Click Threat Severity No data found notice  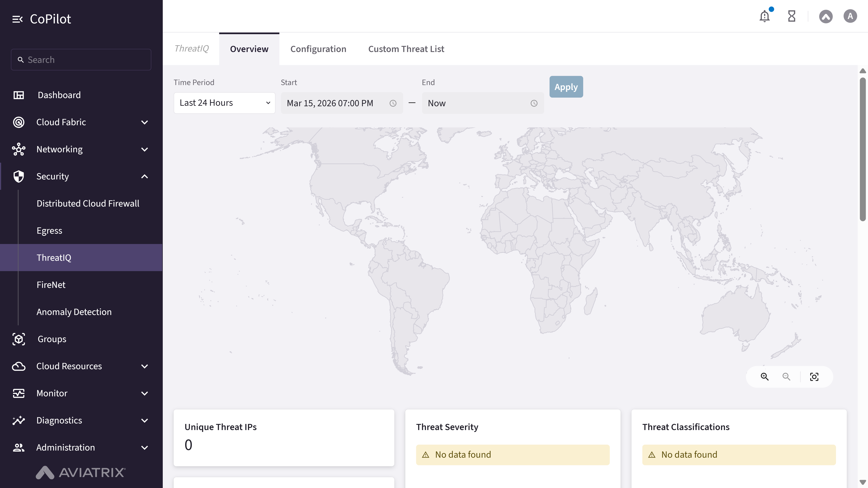512,455
